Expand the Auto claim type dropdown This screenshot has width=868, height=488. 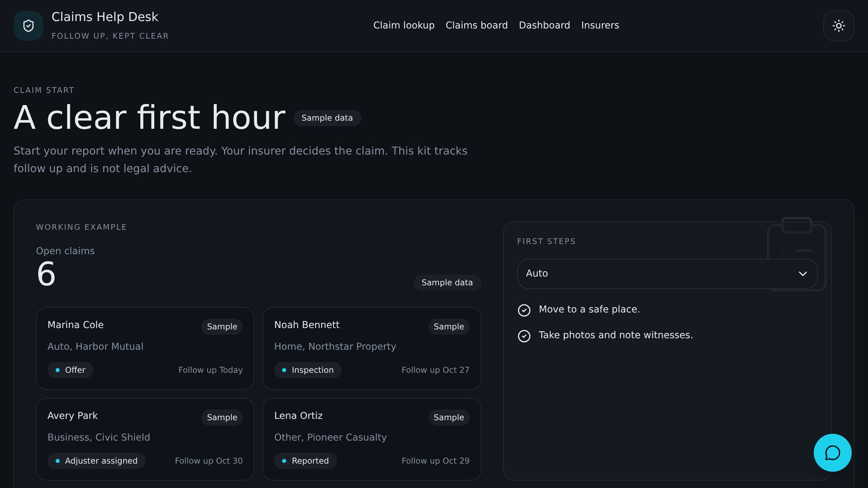click(x=667, y=274)
